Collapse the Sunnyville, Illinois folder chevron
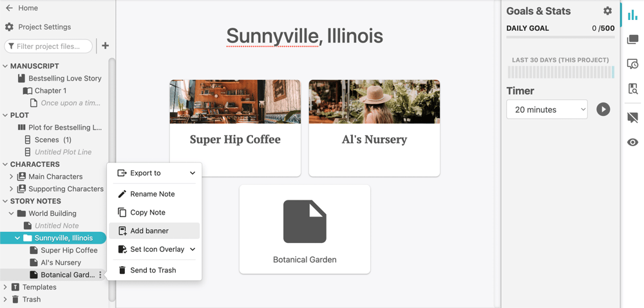This screenshot has height=308, width=644. (x=17, y=238)
